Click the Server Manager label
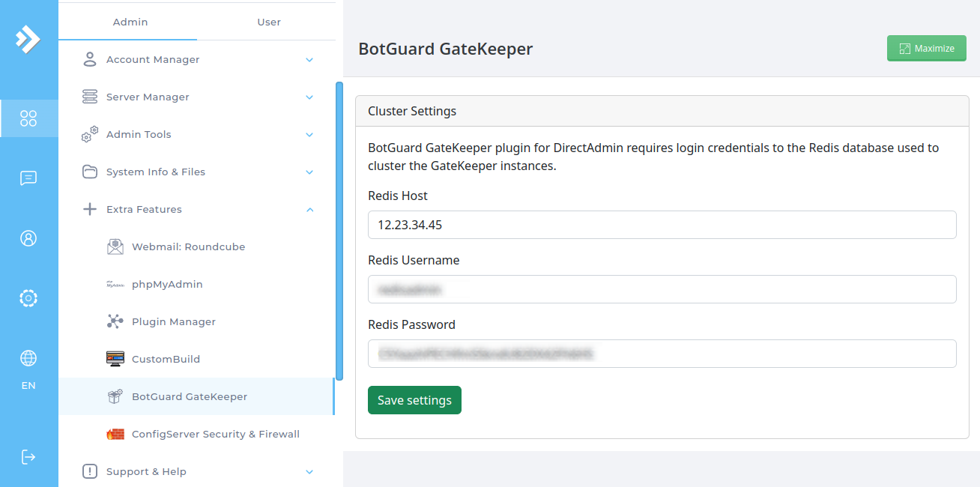Viewport: 980px width, 487px height. [x=148, y=97]
